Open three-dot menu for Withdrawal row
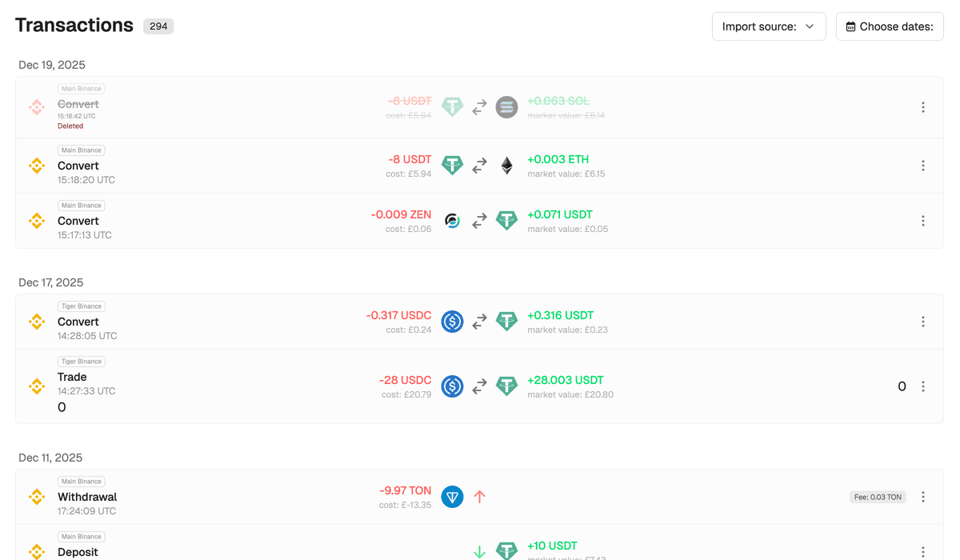 coord(922,497)
